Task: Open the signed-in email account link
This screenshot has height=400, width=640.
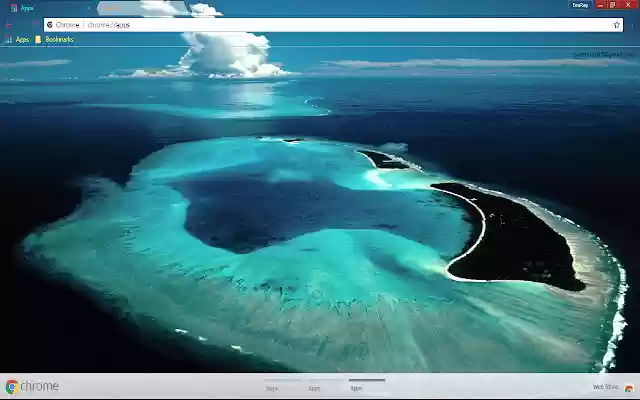Action: point(603,54)
